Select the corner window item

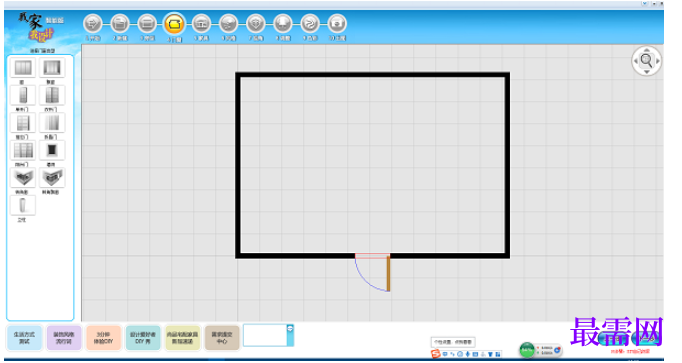pyautogui.click(x=23, y=178)
